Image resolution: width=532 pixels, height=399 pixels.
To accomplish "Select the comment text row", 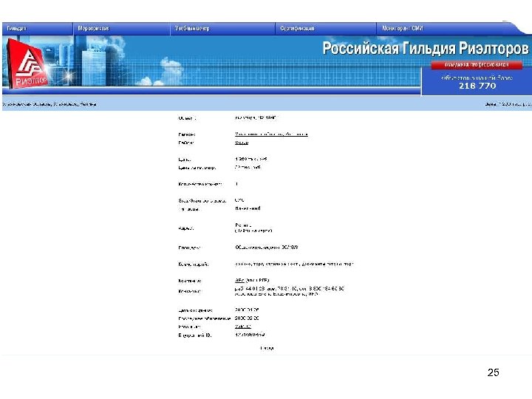I will [294, 264].
